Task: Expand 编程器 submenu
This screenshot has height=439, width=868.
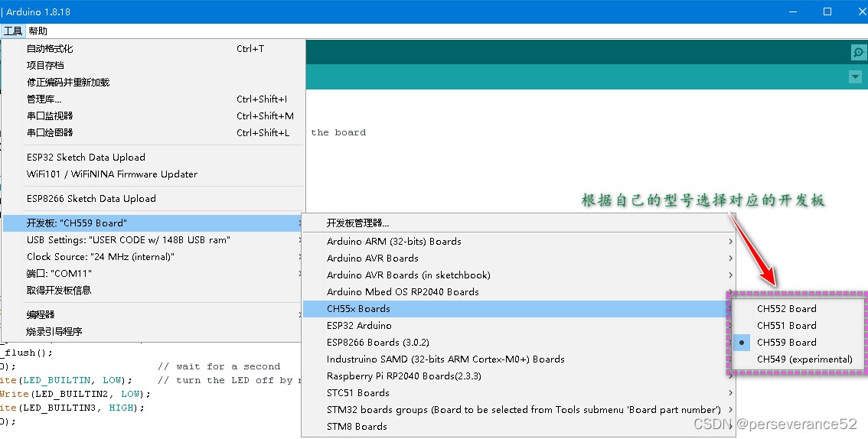Action: click(x=153, y=314)
